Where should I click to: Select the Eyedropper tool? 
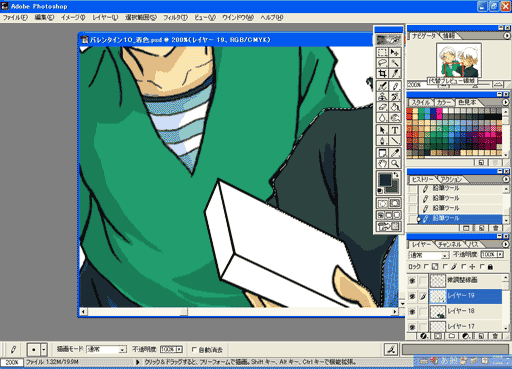coord(395,153)
